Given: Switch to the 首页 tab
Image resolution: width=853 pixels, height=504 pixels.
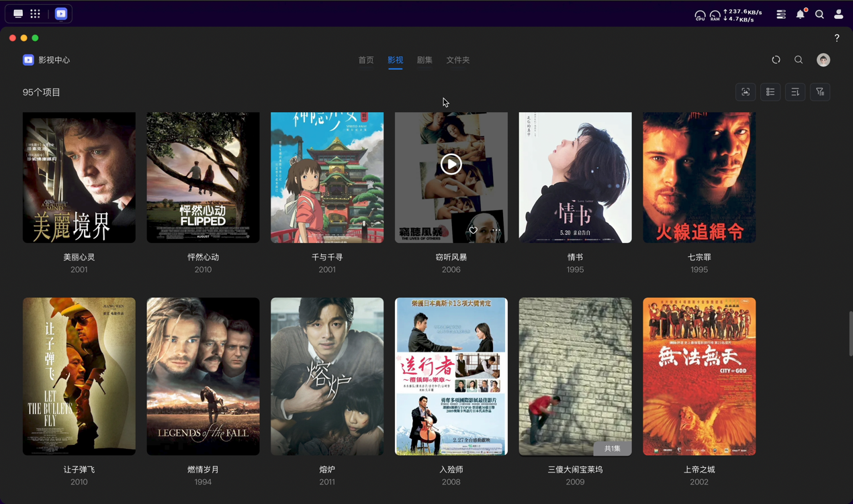Looking at the screenshot, I should coord(366,60).
